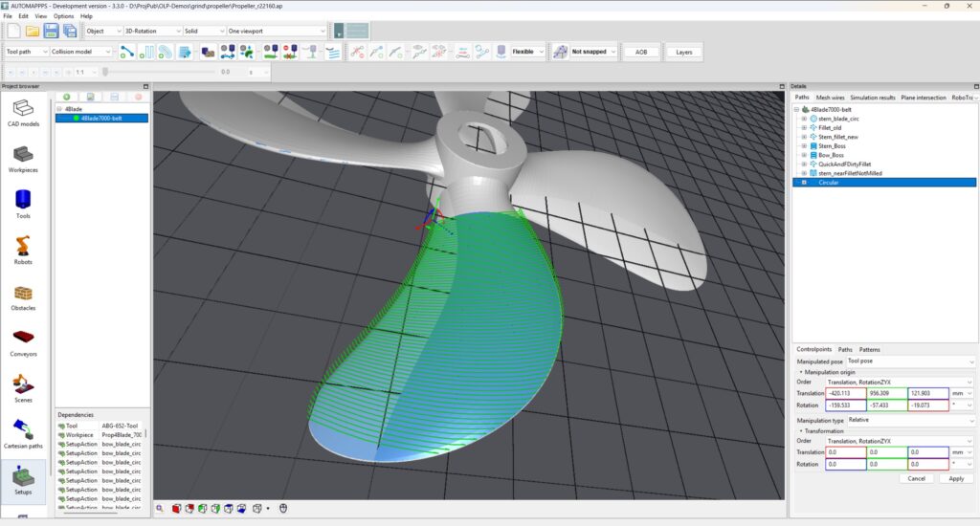The height and width of the screenshot is (526, 980).
Task: Click the Transformation translation X field
Action: (846, 452)
